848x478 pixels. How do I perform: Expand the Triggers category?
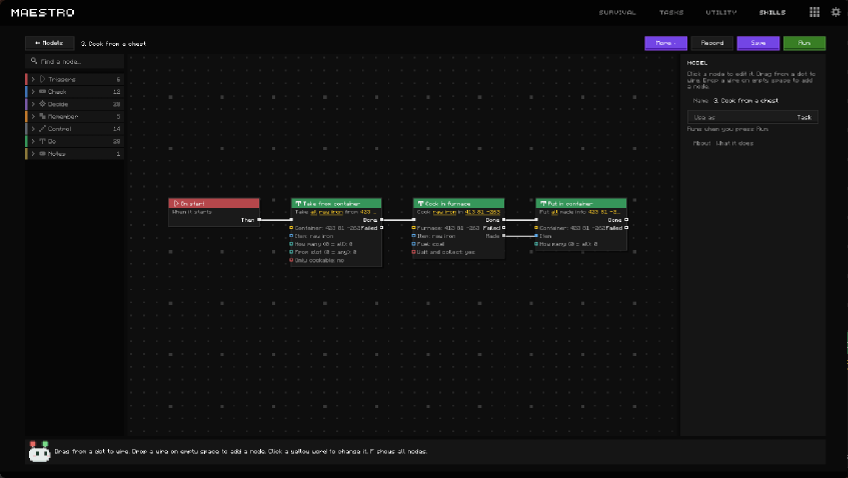click(75, 79)
